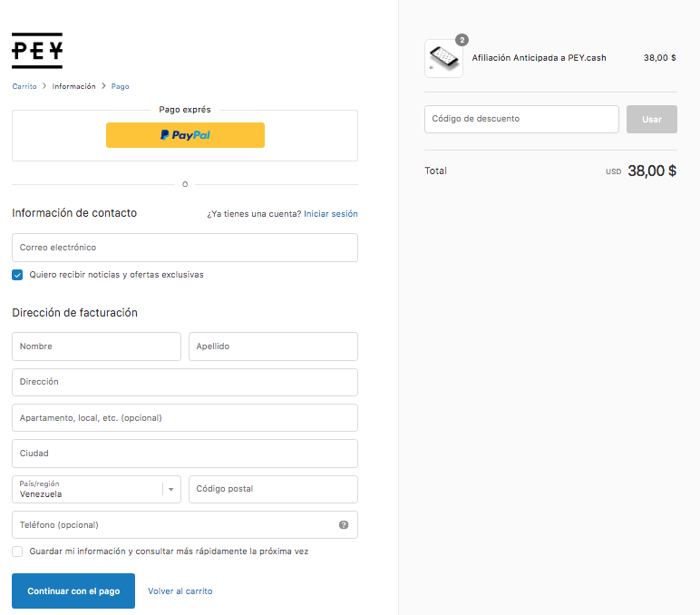Select the Pago breadcrumb step
Screen dimensions: 700x615
[x=120, y=86]
